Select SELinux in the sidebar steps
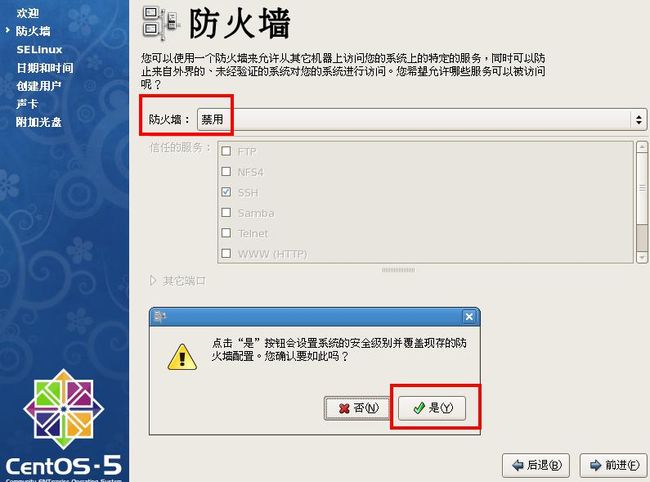The height and width of the screenshot is (482, 650). [39, 50]
